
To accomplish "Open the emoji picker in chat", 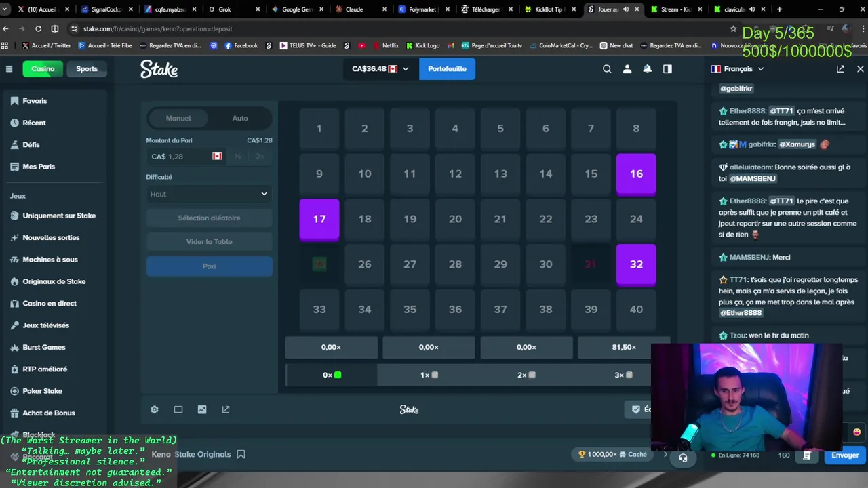I will tap(856, 432).
